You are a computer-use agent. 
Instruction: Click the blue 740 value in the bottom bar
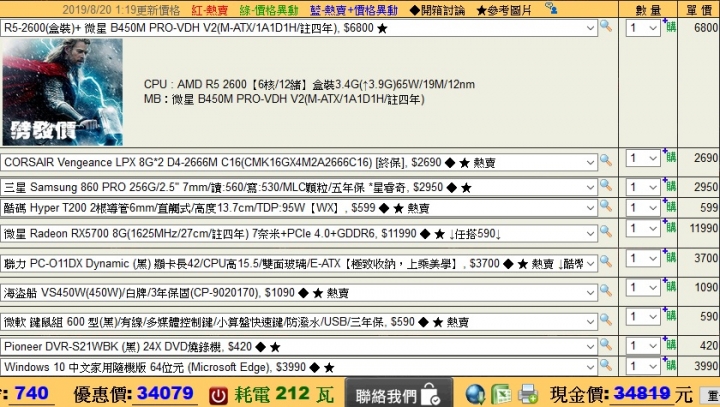coord(32,394)
